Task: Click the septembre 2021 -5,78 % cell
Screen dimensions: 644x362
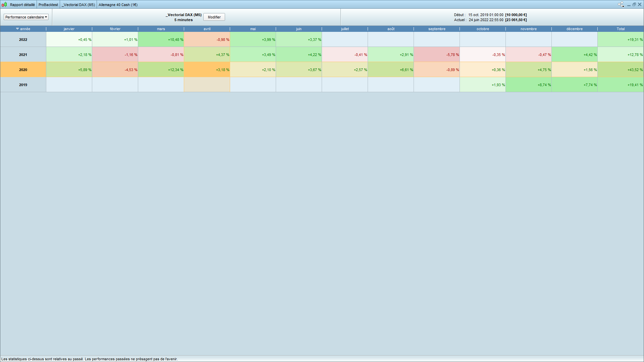Action: [437, 55]
